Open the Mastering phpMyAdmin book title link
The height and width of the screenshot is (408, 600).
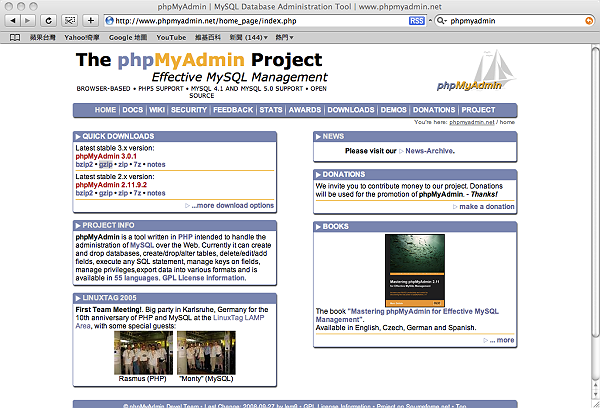407,315
